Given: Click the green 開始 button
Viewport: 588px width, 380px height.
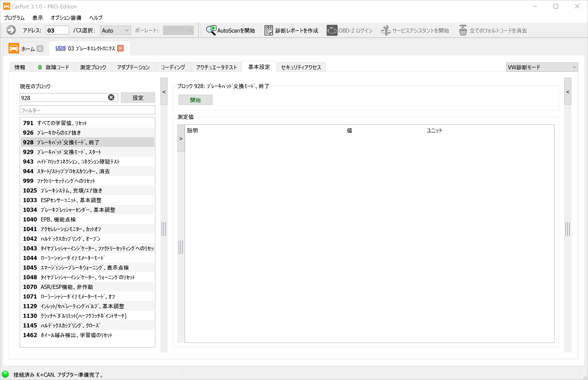Looking at the screenshot, I should pos(195,100).
